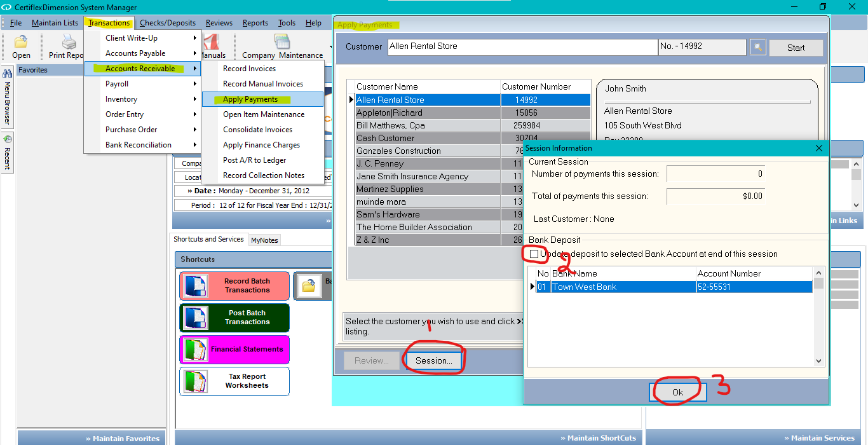Select Apply Payments from the submenu
868x445 pixels.
[x=262, y=99]
